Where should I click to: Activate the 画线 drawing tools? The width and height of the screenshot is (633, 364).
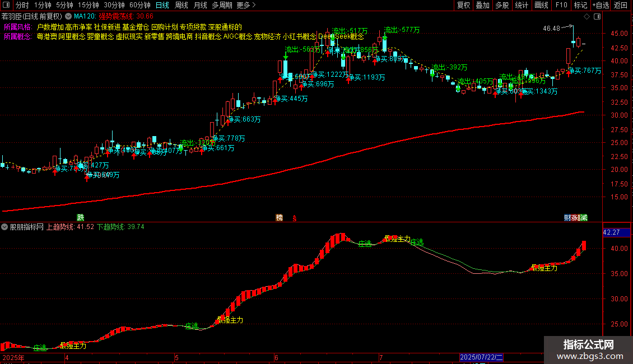[x=541, y=5]
